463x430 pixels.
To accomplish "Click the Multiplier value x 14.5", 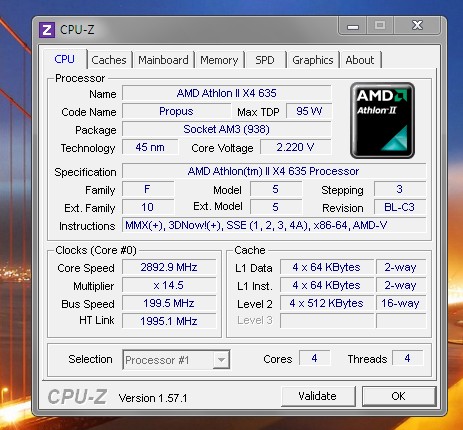I will click(169, 285).
